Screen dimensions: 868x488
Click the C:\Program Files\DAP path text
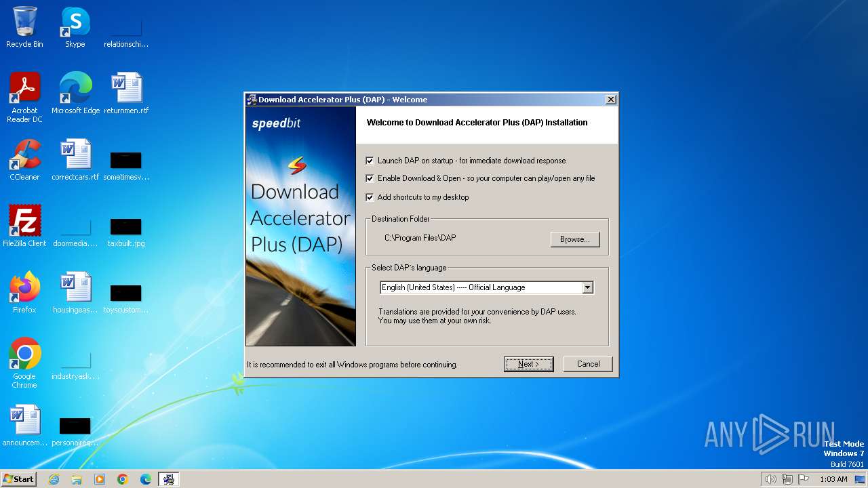tap(420, 238)
